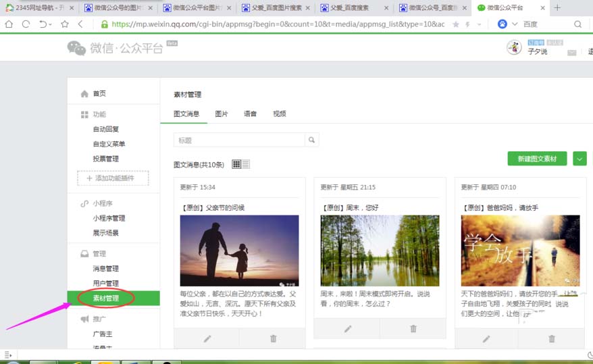This screenshot has width=593, height=364.
Task: Switch to the 父爱_百度图片搜索 browser tab
Action: coord(275,7)
